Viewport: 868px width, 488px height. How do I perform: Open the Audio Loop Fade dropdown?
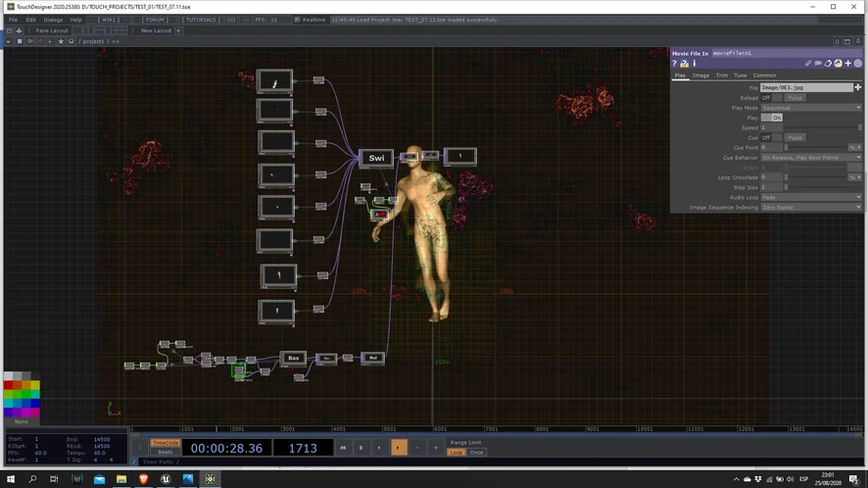click(x=810, y=197)
